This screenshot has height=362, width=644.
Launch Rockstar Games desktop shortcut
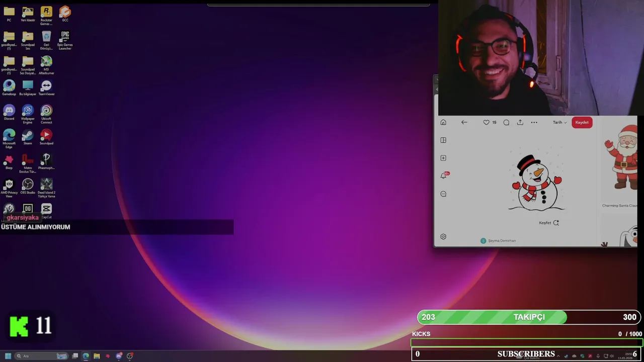coord(46,15)
